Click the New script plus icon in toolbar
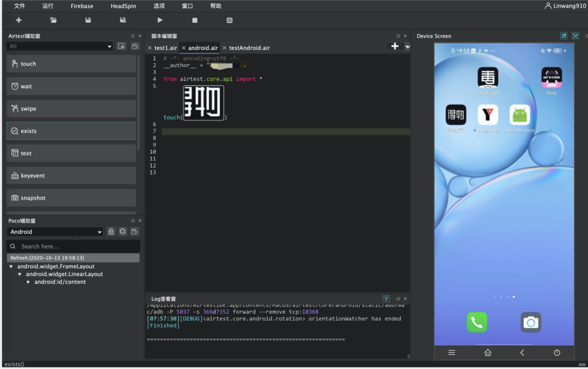588x369 pixels. pyautogui.click(x=19, y=20)
